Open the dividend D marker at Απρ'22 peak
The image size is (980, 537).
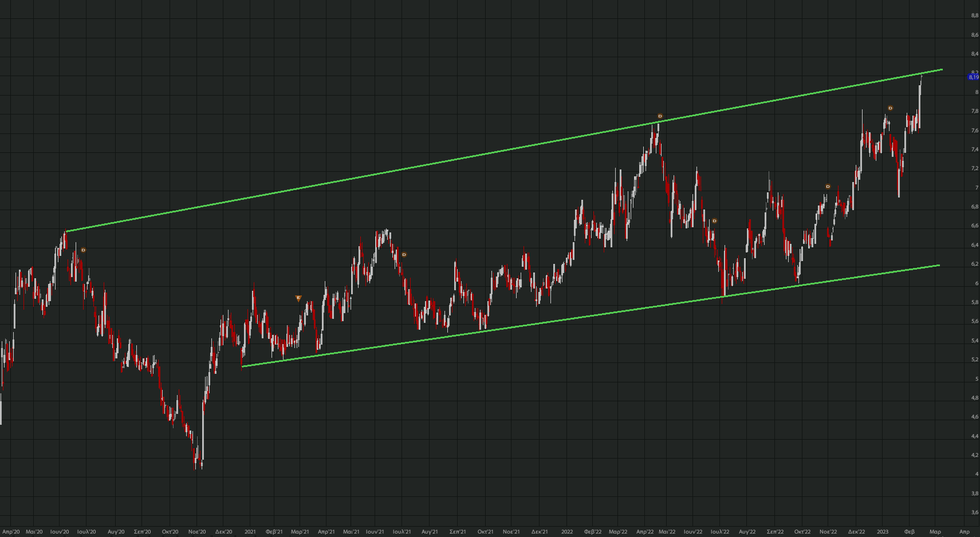(660, 116)
